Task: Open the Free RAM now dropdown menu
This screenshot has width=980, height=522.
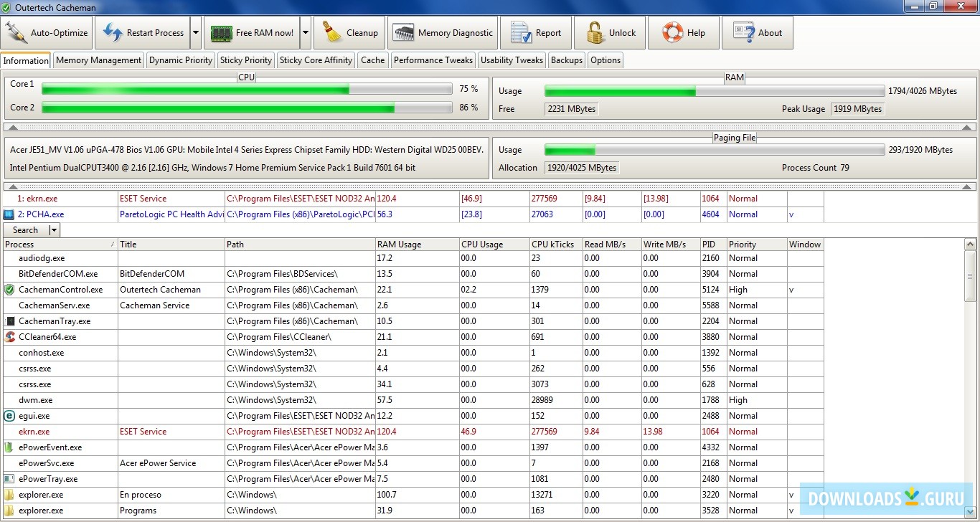Action: click(x=305, y=32)
